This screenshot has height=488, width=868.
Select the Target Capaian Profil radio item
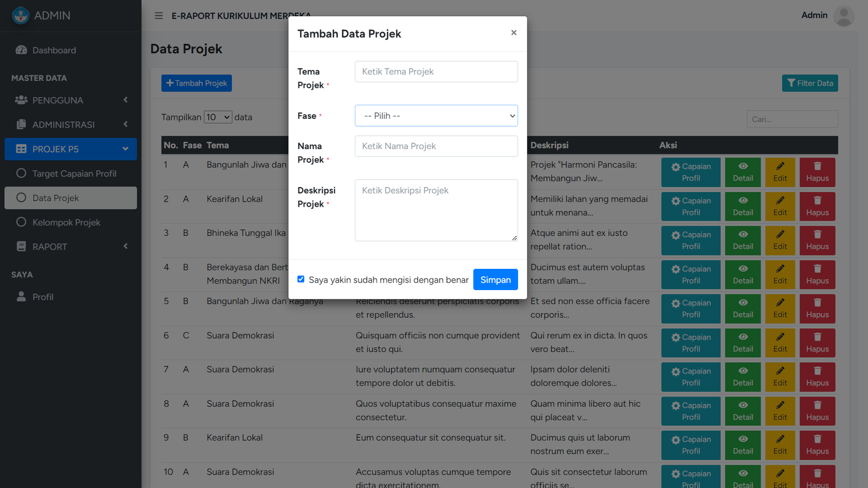[21, 174]
